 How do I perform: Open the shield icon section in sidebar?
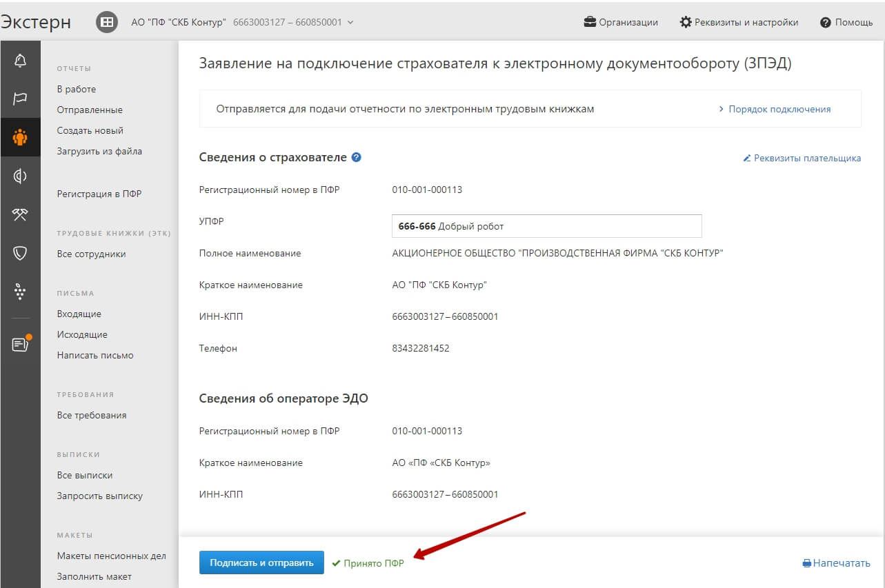(x=20, y=253)
